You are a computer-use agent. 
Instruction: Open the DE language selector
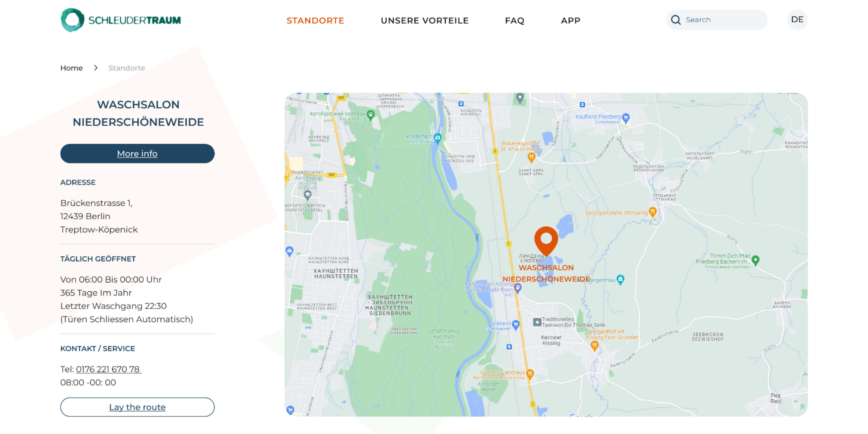[797, 19]
